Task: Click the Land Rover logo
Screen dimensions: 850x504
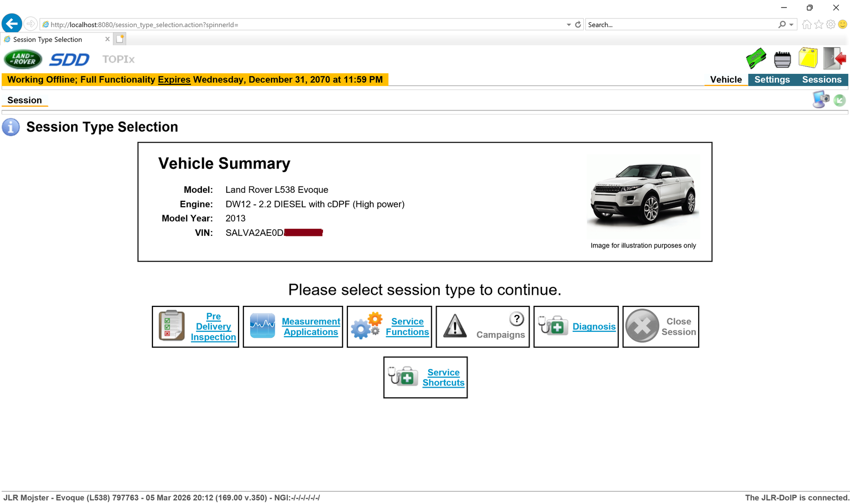Action: pos(23,59)
